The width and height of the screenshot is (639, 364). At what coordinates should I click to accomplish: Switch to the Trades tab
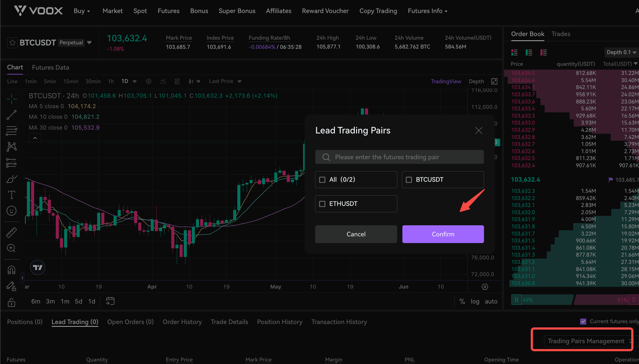coord(561,34)
